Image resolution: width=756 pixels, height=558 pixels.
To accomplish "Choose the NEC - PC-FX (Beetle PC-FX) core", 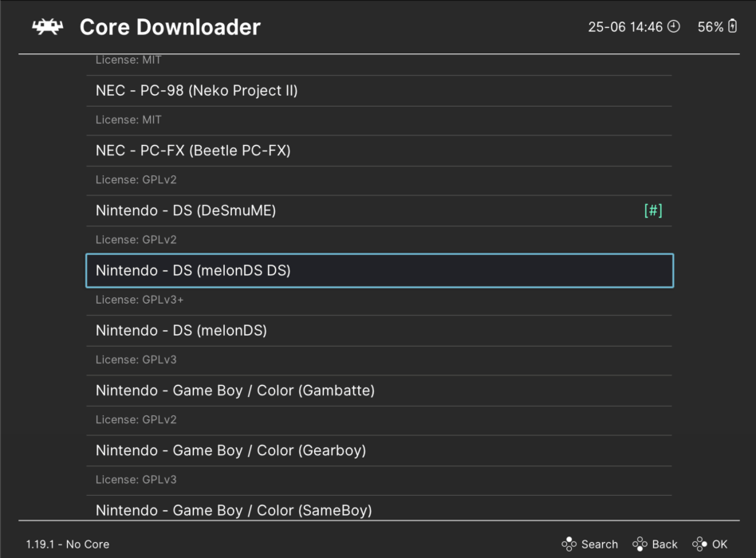I will [x=192, y=150].
